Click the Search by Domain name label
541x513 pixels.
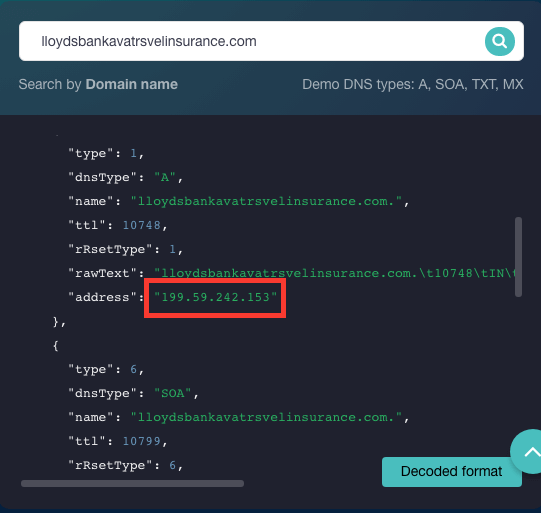pyautogui.click(x=98, y=84)
